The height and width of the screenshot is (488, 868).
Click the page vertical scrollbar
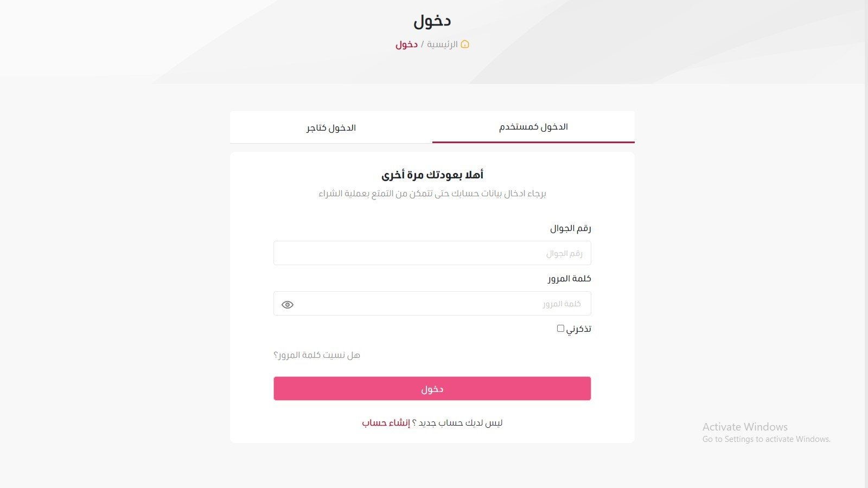866,244
